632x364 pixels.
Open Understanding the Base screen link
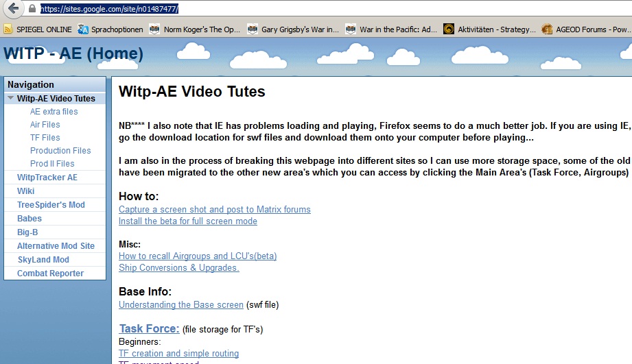pyautogui.click(x=181, y=305)
